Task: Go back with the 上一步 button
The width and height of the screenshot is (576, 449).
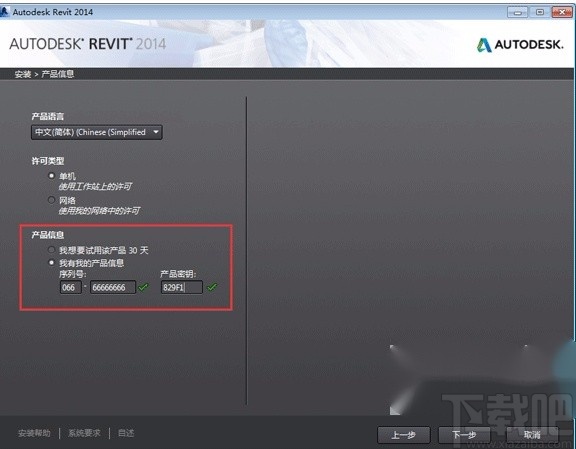Action: click(x=403, y=435)
